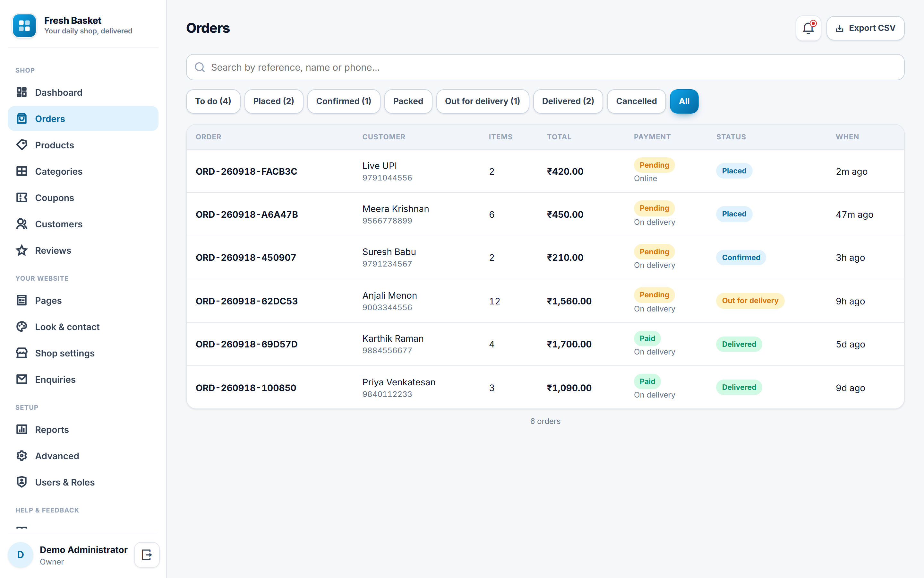Click the notification bell icon
Screen dimensions: 924x578
(x=808, y=28)
